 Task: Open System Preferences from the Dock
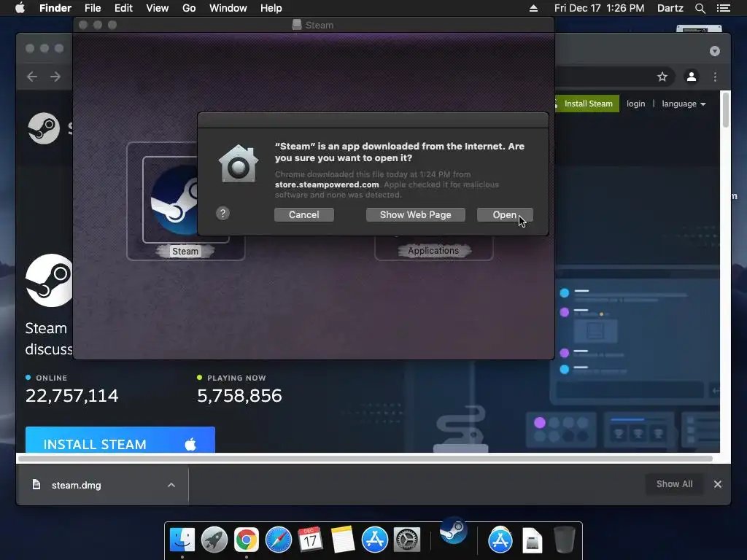pyautogui.click(x=407, y=540)
